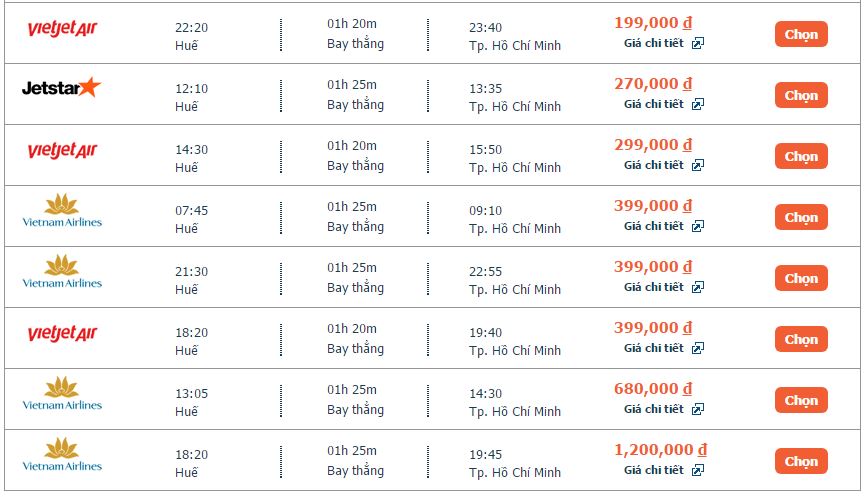Select the 18:20 VietJet 399,000 đ flight
The height and width of the screenshot is (497, 865).
[801, 339]
